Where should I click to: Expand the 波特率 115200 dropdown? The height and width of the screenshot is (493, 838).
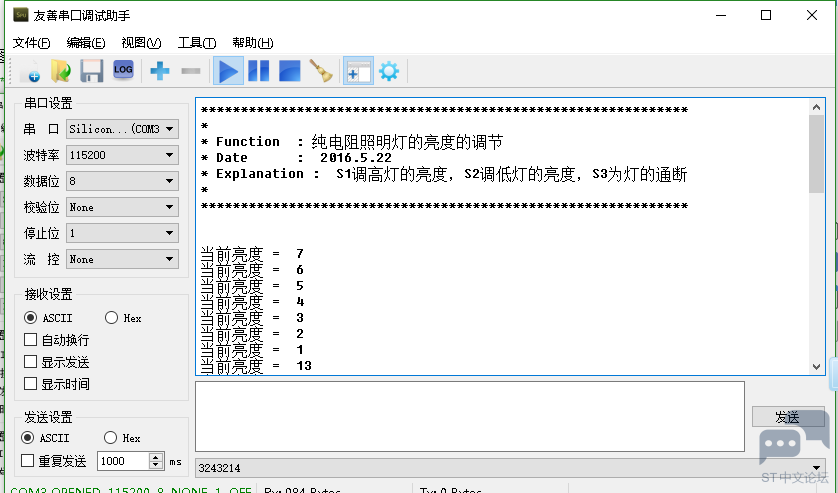tap(122, 155)
